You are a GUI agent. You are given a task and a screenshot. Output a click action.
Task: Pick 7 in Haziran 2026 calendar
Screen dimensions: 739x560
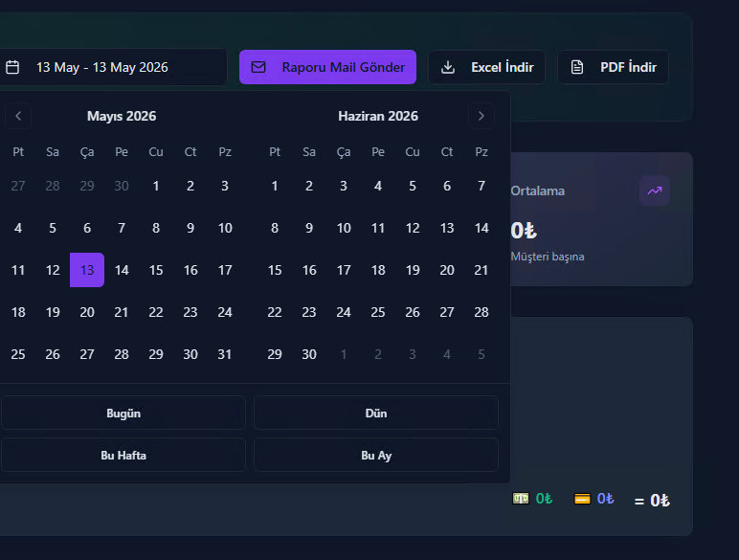(x=481, y=186)
